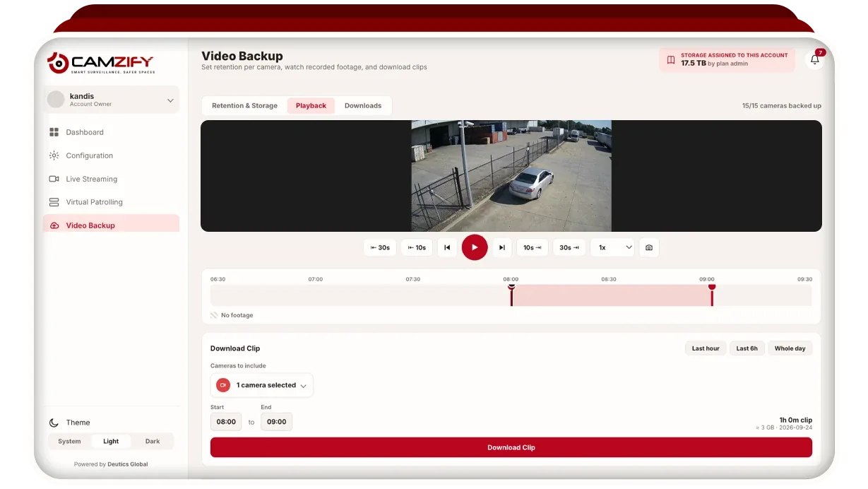Take a snapshot with the camera icon
Screen dimensions: 868x489
[x=649, y=247]
